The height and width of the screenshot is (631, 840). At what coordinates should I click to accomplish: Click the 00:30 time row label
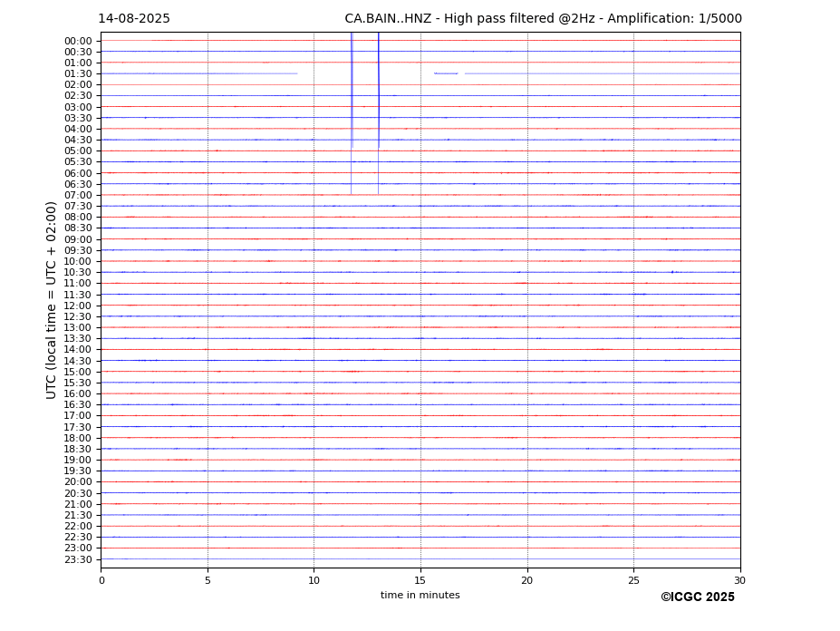78,52
